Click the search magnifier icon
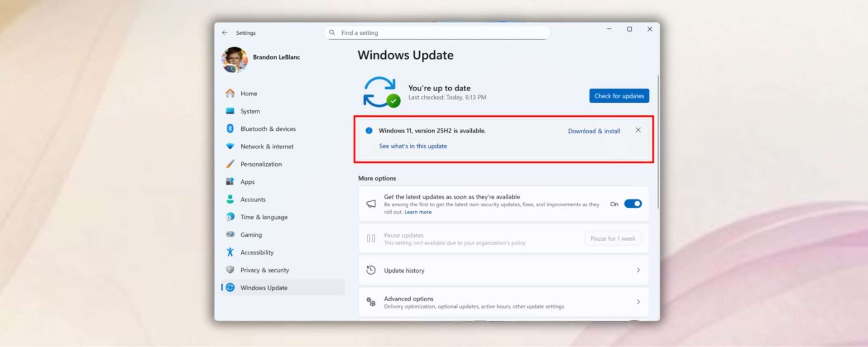Screen dimensions: 868x347 [x=332, y=32]
